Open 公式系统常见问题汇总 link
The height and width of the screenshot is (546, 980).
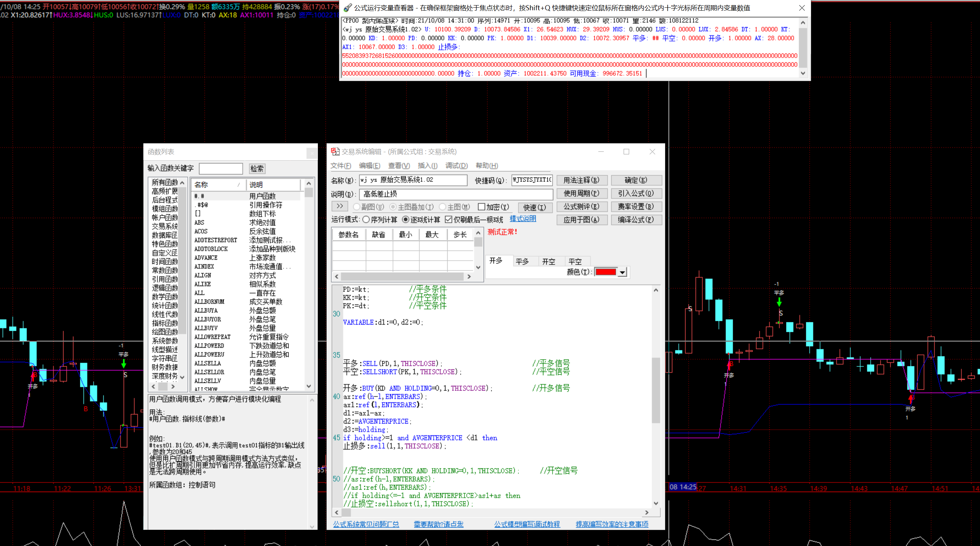366,524
